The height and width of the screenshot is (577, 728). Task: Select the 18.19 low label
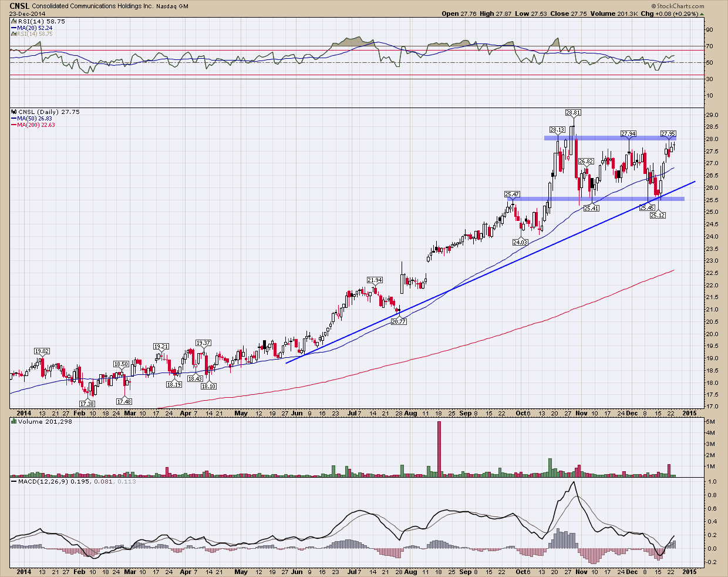[173, 385]
